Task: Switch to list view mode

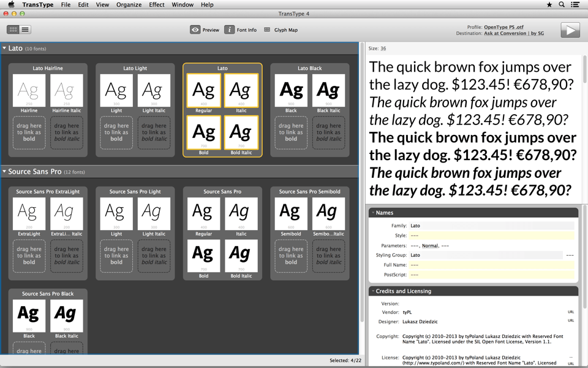Action: click(25, 29)
